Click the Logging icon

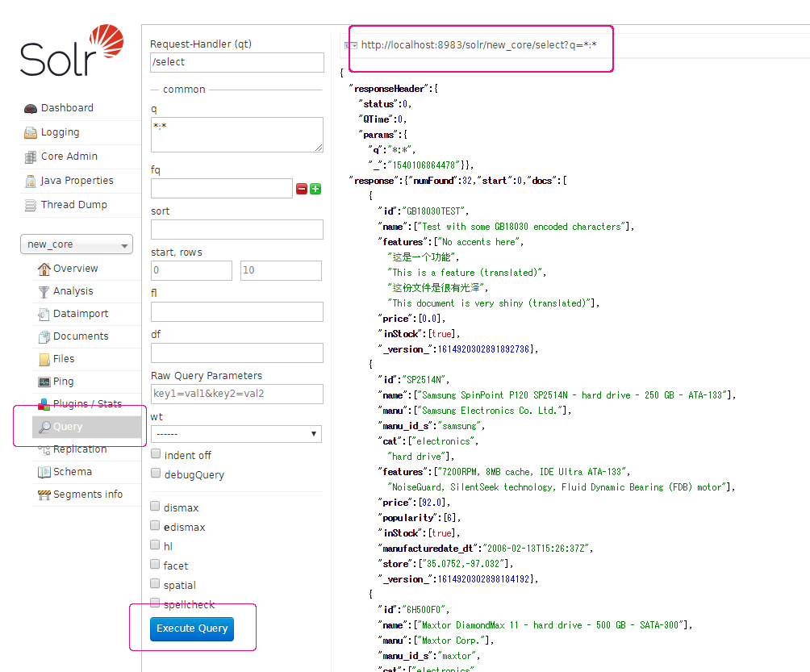(31, 133)
